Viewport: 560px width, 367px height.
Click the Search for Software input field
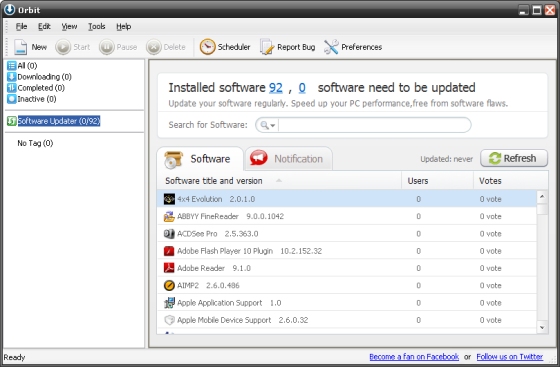click(374, 125)
